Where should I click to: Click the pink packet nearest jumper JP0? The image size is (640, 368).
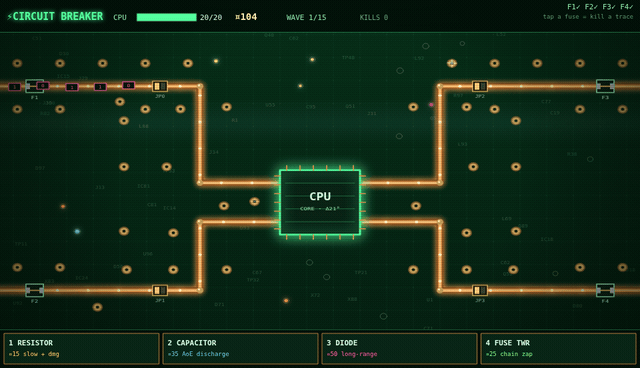[129, 85]
